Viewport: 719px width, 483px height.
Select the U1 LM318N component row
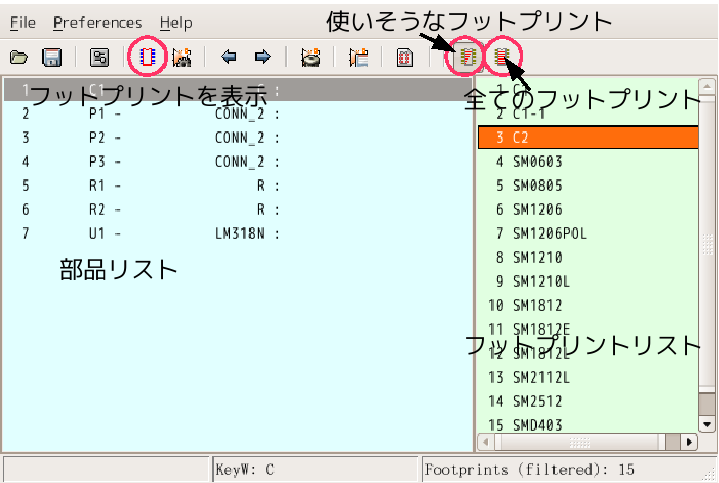pos(150,234)
